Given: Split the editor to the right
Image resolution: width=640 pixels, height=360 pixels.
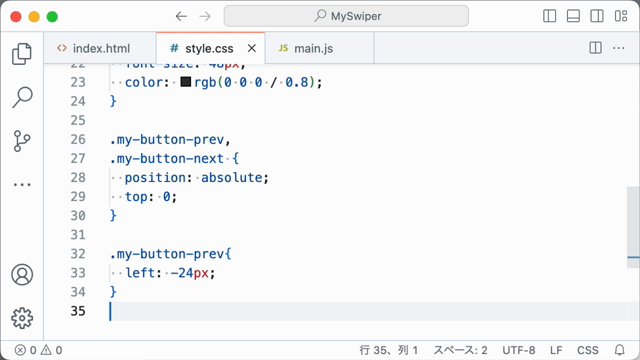Looking at the screenshot, I should click(596, 48).
